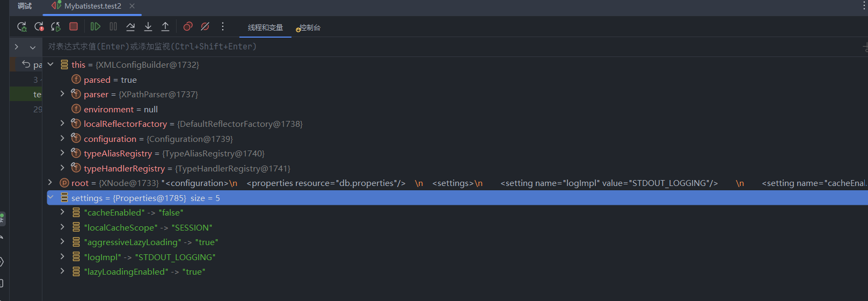Click entry icon beside "logImpl"
The width and height of the screenshot is (868, 301).
[x=76, y=256]
